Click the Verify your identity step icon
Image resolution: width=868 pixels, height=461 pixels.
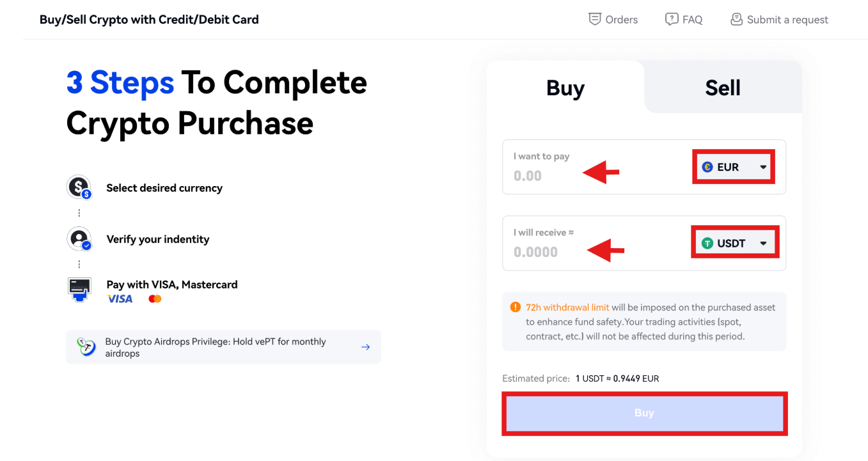pos(79,238)
